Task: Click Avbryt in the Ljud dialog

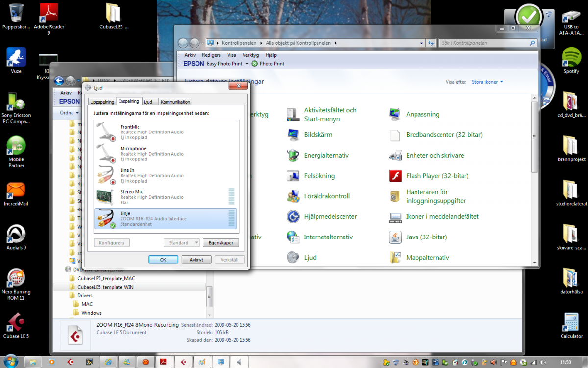Action: (x=196, y=260)
